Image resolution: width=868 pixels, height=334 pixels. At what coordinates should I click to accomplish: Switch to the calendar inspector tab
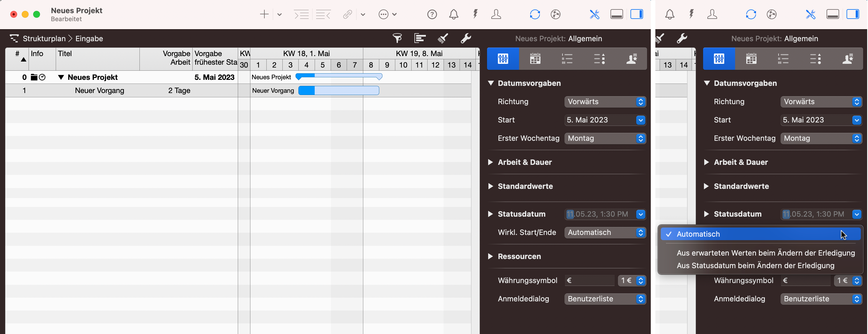[535, 59]
